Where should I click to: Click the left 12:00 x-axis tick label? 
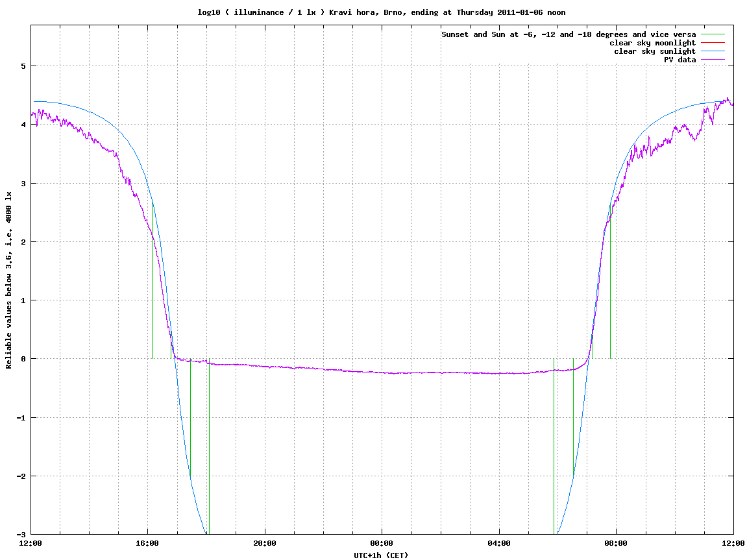(x=31, y=543)
